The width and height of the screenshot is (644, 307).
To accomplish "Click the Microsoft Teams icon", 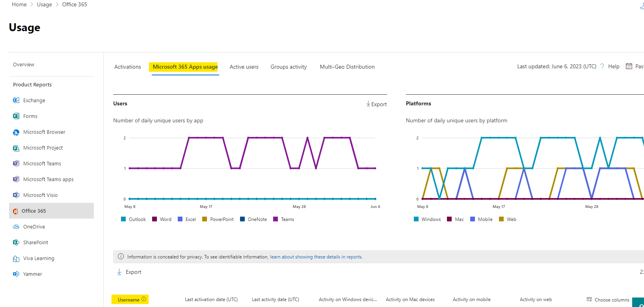I will tap(16, 163).
